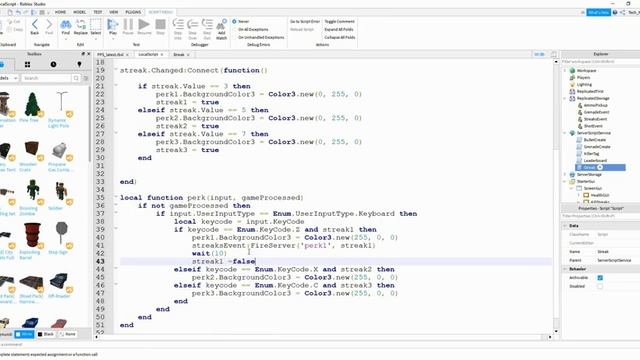Select Players in Explorer
The width and height of the screenshot is (640, 360).
583,78
